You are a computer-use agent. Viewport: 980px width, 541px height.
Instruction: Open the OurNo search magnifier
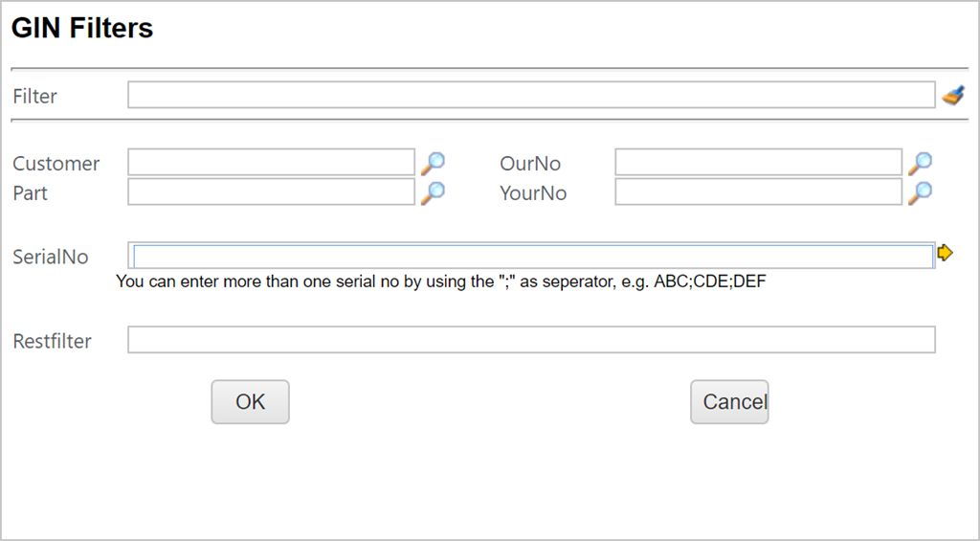[x=920, y=163]
